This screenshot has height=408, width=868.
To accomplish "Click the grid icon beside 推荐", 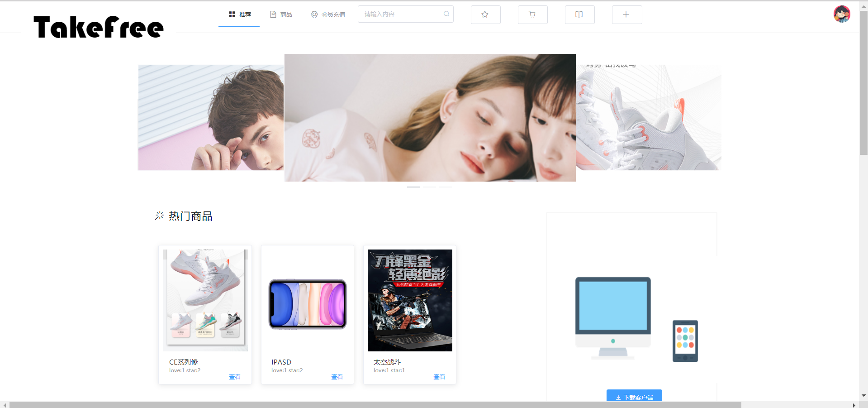I will pos(232,14).
